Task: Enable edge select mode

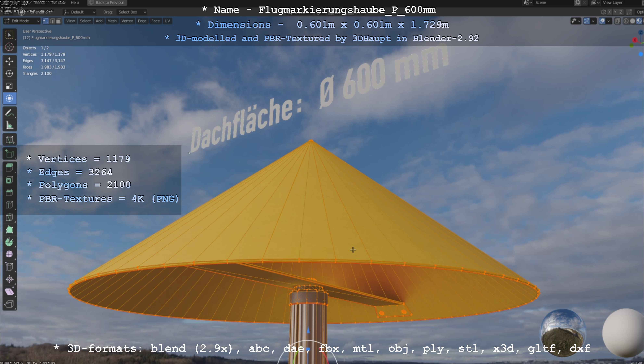Action: pos(52,21)
